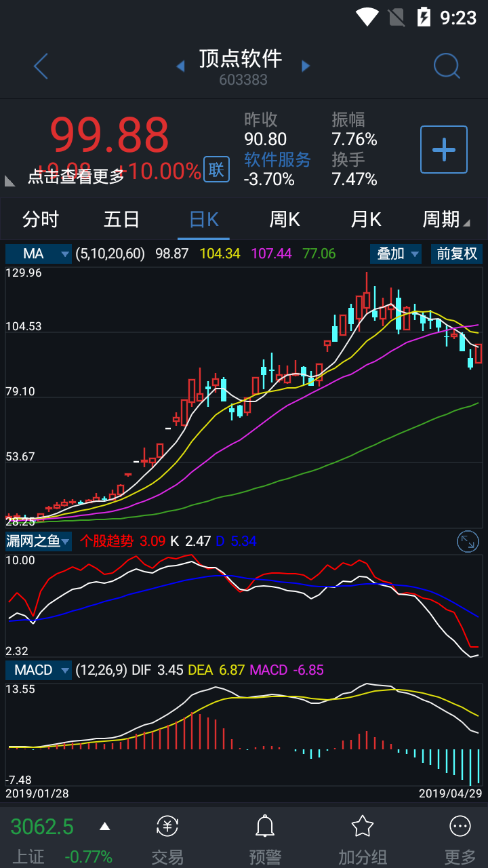This screenshot has width=488, height=868.
Task: Tap 个股趋势 3.09 label
Action: tap(122, 541)
